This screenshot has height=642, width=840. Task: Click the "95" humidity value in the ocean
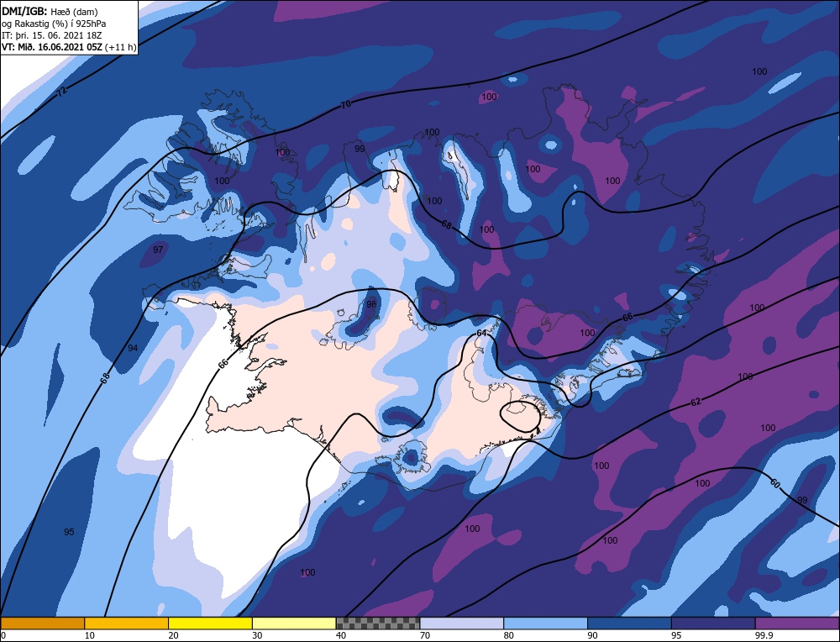point(69,532)
